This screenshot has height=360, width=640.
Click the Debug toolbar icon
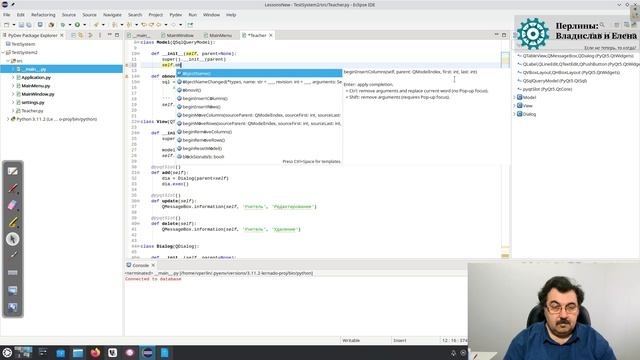[63, 25]
